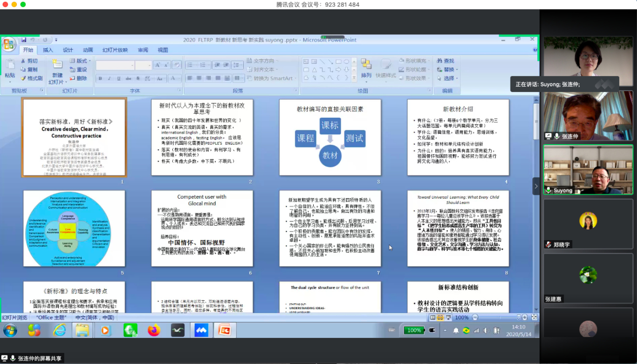
Task: Open Firefox from the taskbar
Action: pos(154,330)
